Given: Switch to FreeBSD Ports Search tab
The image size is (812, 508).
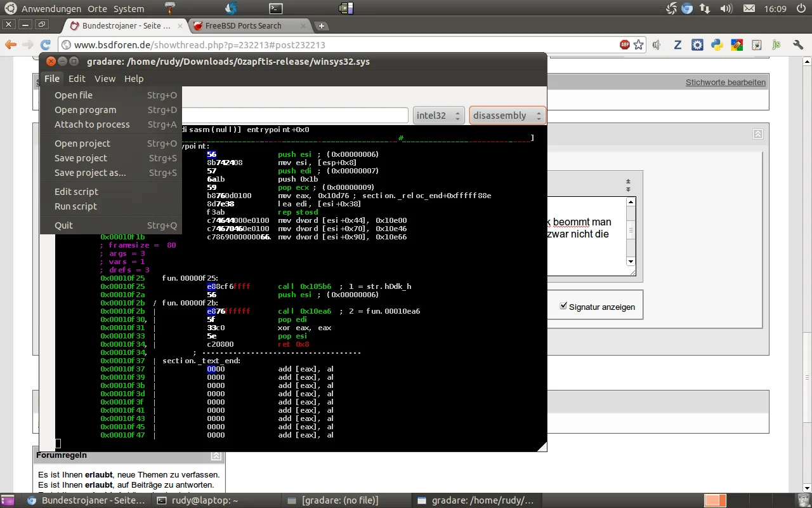Looking at the screenshot, I should point(251,26).
